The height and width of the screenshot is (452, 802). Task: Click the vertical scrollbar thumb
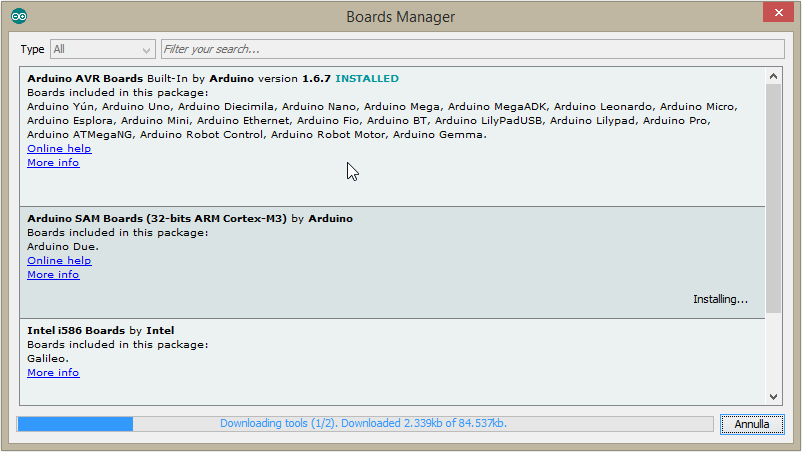[x=773, y=198]
